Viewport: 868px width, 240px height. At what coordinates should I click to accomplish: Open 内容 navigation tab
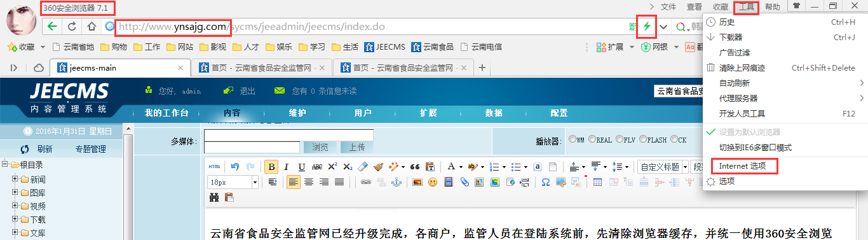(232, 113)
